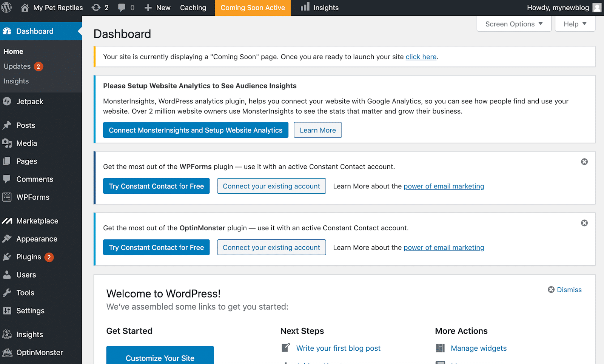This screenshot has width=604, height=364.
Task: Open the user avatar in top right
Action: (597, 8)
